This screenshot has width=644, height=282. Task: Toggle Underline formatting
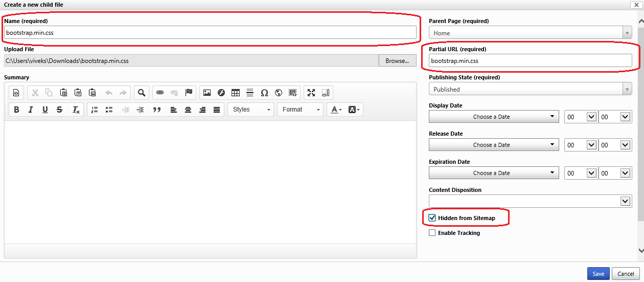pyautogui.click(x=45, y=110)
